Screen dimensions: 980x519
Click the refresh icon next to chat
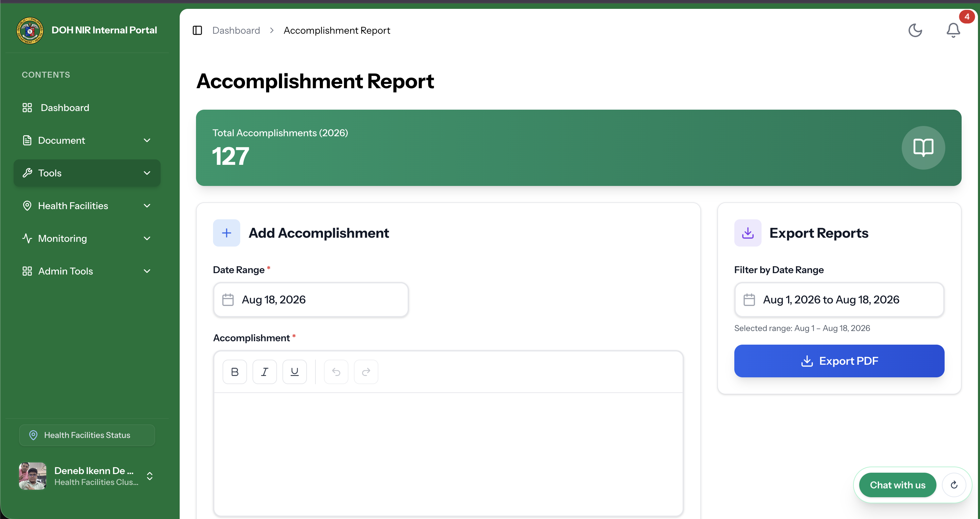[x=954, y=485]
